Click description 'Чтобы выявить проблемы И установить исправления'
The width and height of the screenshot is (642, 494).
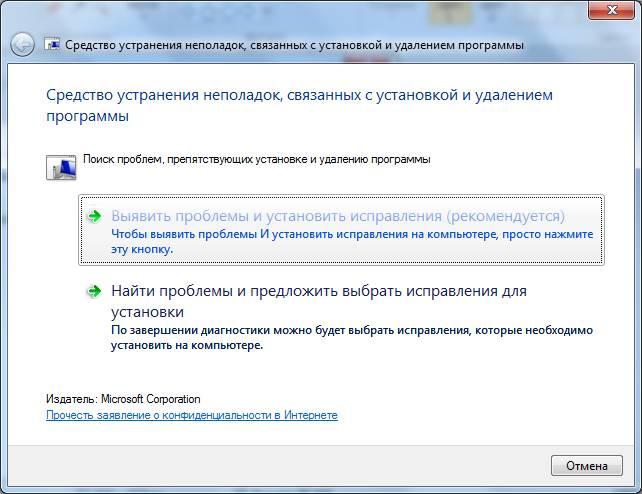(352, 234)
